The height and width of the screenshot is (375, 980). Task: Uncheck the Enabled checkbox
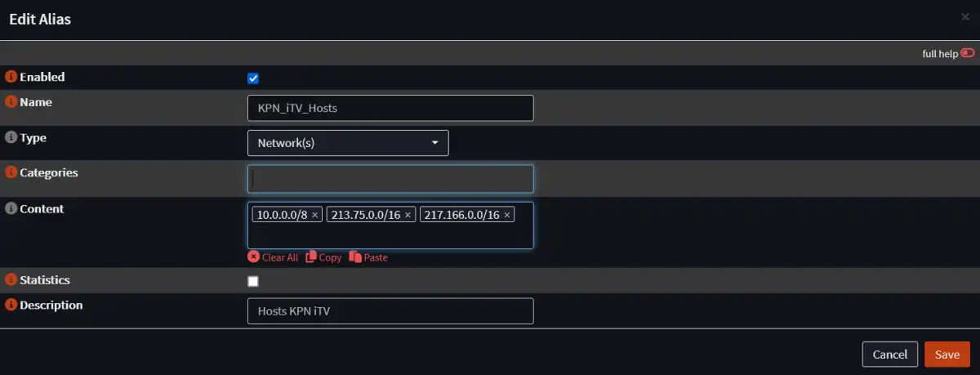click(253, 78)
